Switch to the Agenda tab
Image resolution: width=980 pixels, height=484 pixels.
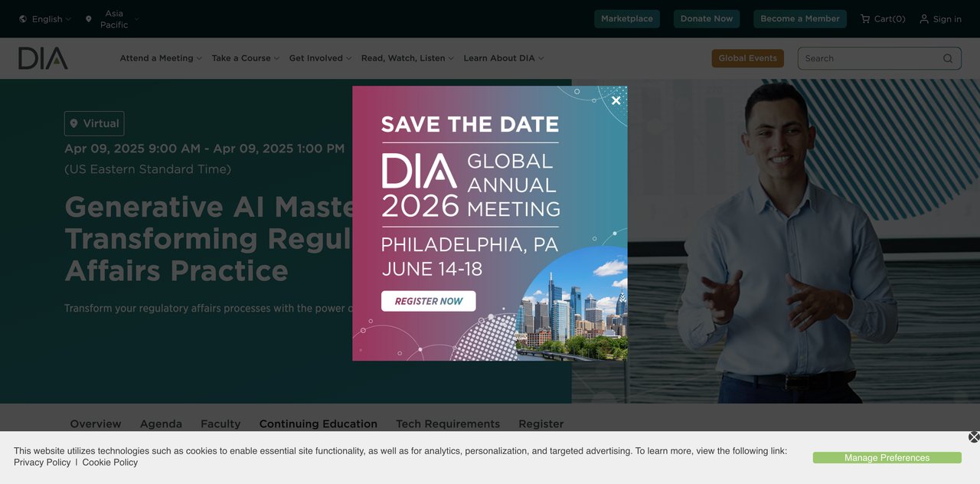[x=161, y=423]
